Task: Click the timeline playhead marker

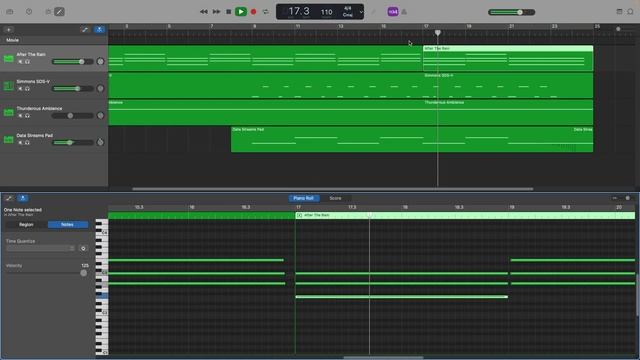Action: click(x=438, y=32)
